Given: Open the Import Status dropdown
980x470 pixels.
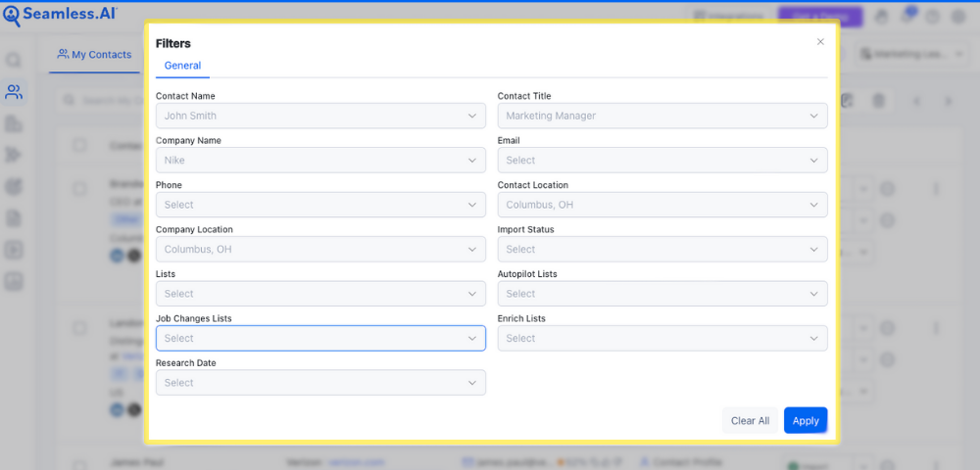Looking at the screenshot, I should pos(662,249).
